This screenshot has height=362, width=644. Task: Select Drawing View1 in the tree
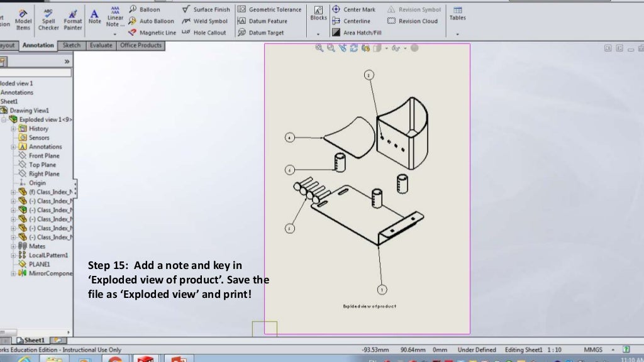(x=25, y=111)
